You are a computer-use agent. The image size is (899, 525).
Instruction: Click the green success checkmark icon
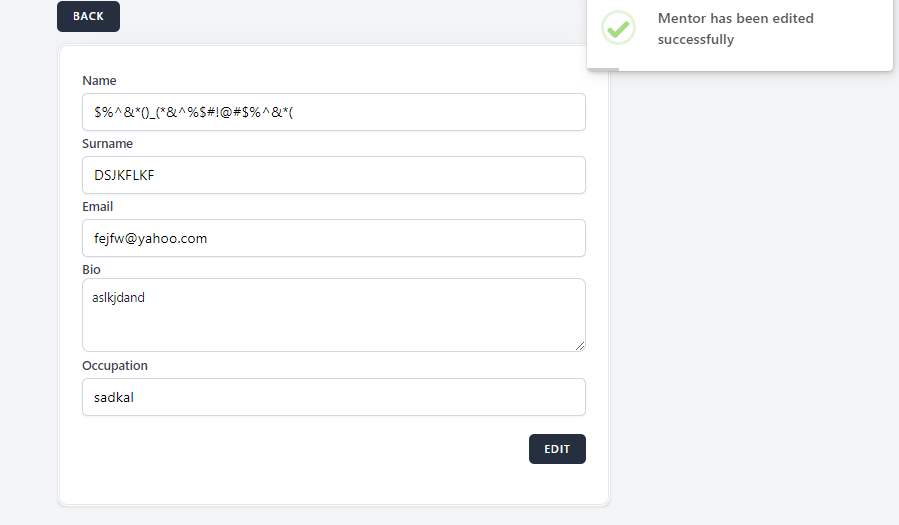click(618, 28)
